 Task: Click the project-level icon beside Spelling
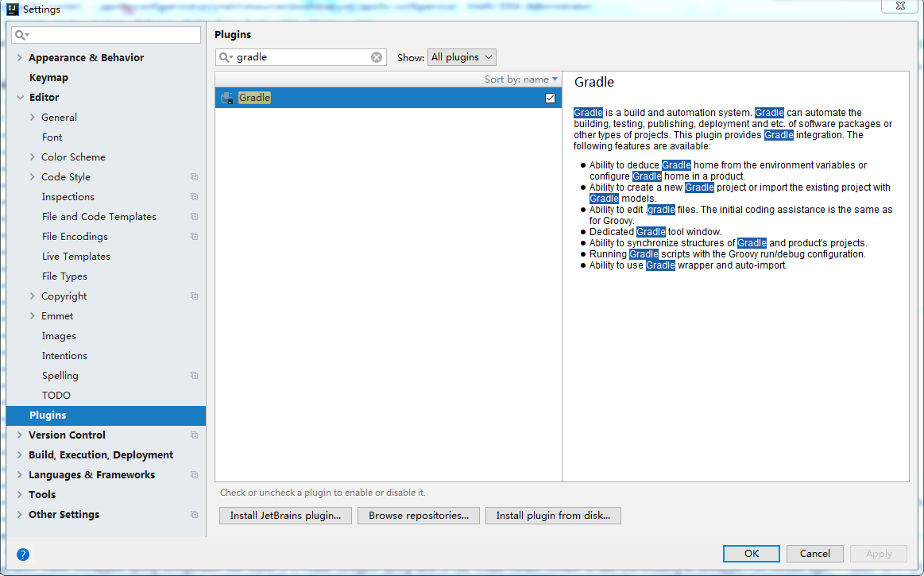(x=195, y=376)
